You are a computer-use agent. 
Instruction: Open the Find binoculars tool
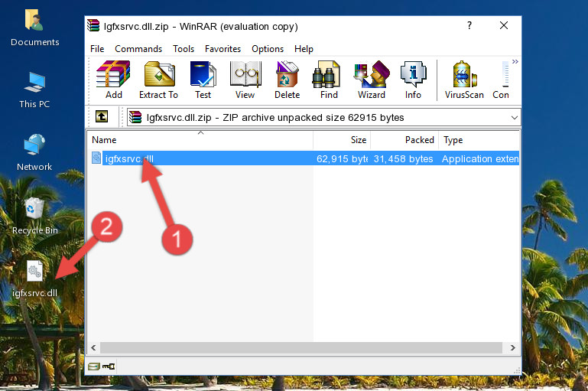(x=329, y=80)
